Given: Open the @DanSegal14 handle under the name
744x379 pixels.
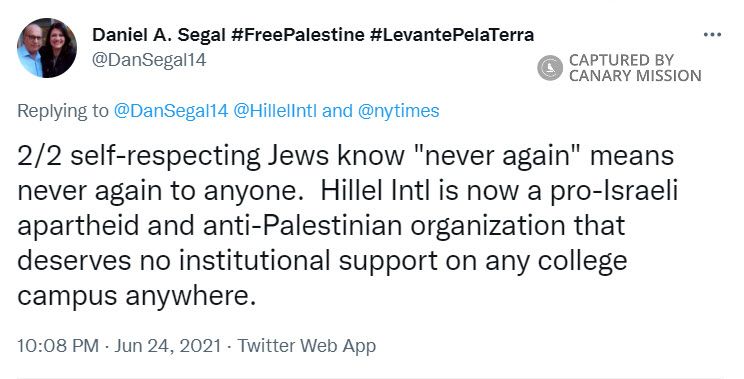Looking at the screenshot, I should pyautogui.click(x=149, y=60).
